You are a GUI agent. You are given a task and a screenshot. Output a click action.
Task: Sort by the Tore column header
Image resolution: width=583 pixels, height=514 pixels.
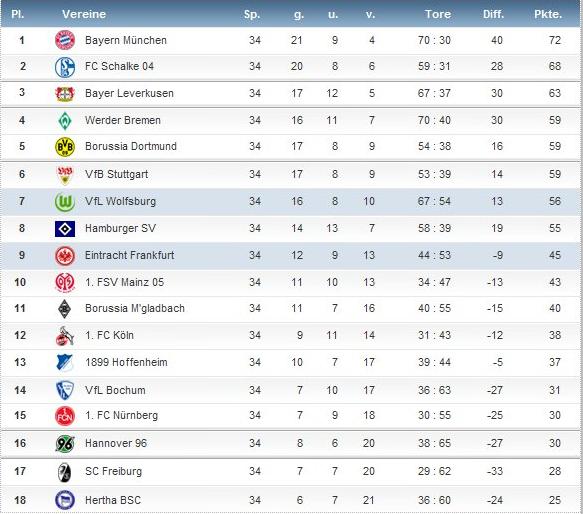click(438, 14)
